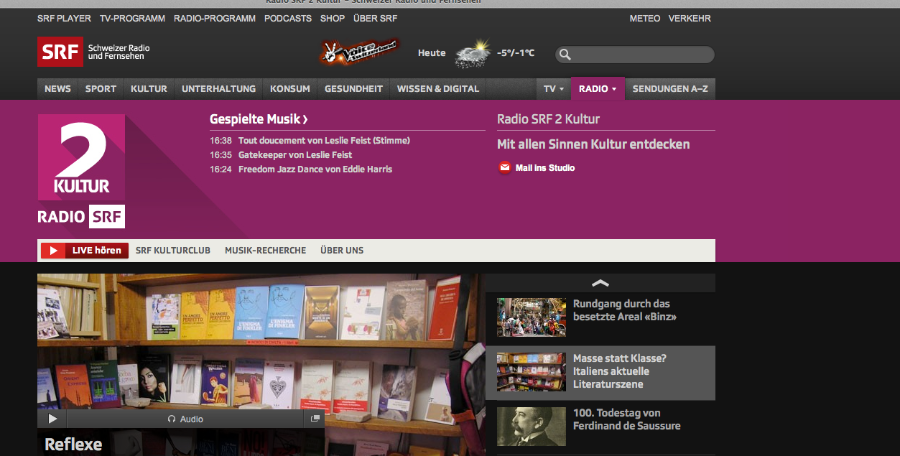Open the SHOP link

pos(332,18)
